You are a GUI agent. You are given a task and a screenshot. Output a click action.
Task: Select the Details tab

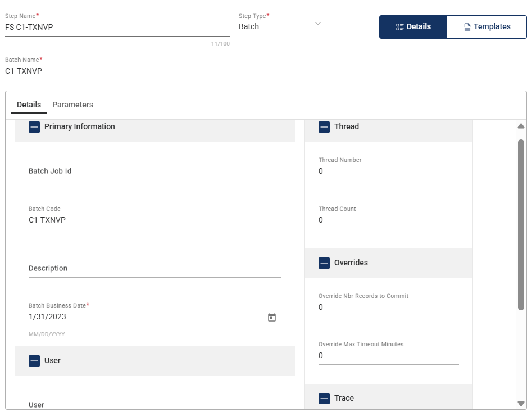[x=29, y=105]
